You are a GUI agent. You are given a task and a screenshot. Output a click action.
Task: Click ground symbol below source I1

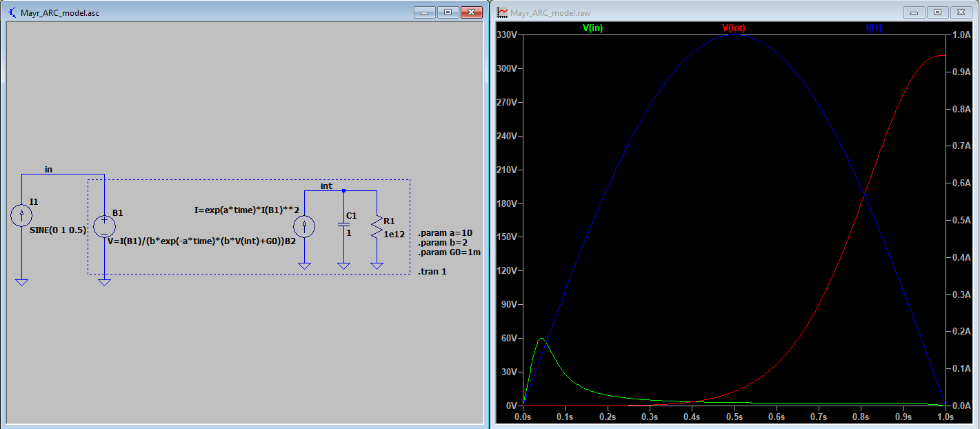pyautogui.click(x=21, y=281)
